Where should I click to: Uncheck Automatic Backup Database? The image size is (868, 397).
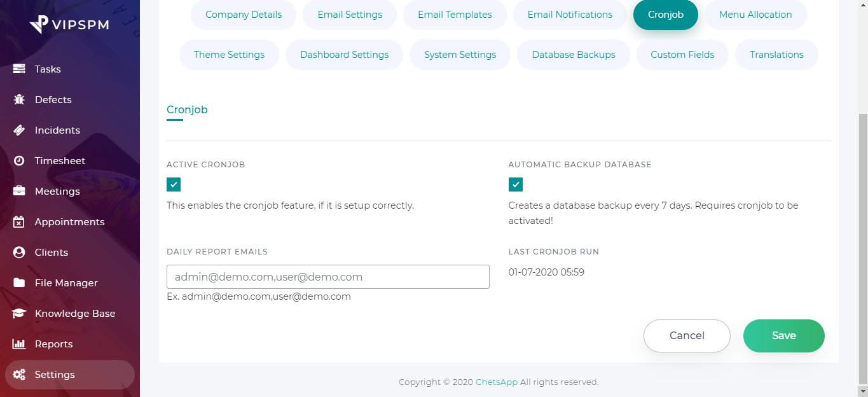(x=515, y=185)
